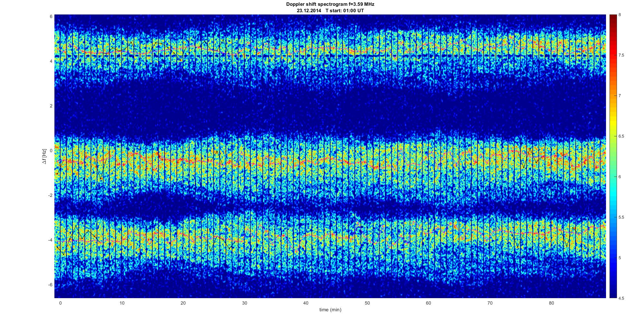Click the colorbar tick label '8'
Image resolution: width=644 pixels, height=320 pixels.
(x=620, y=15)
